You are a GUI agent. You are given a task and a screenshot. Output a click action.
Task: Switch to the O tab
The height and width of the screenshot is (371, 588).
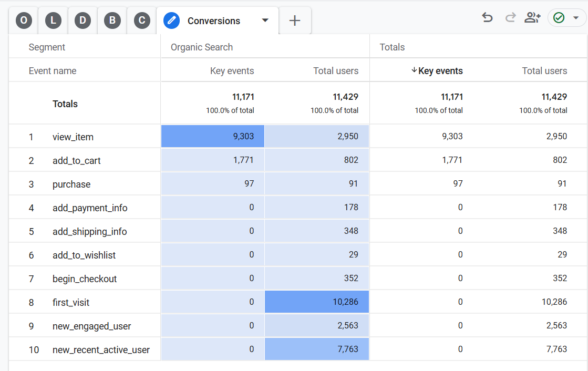(x=24, y=20)
